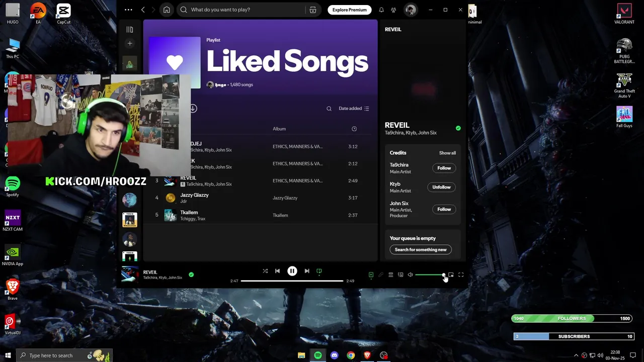The width and height of the screenshot is (644, 362).
Task: Toggle liked checkmark in Now Playing panel
Action: 458,128
